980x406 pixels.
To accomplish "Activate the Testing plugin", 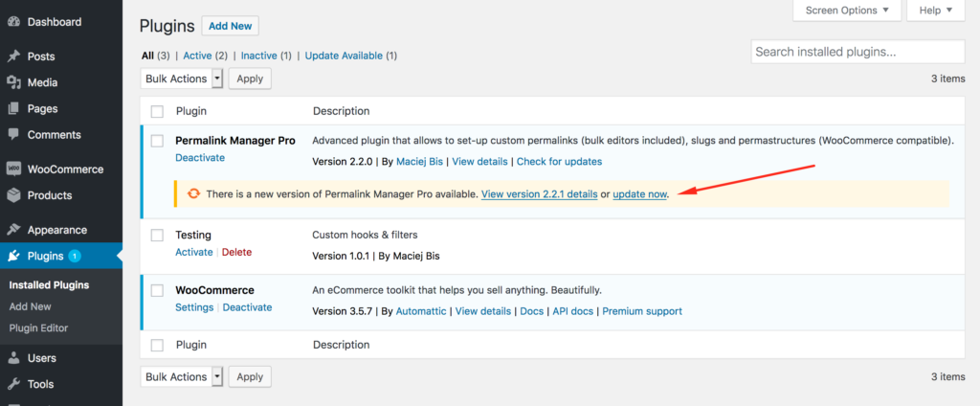I will tap(194, 252).
